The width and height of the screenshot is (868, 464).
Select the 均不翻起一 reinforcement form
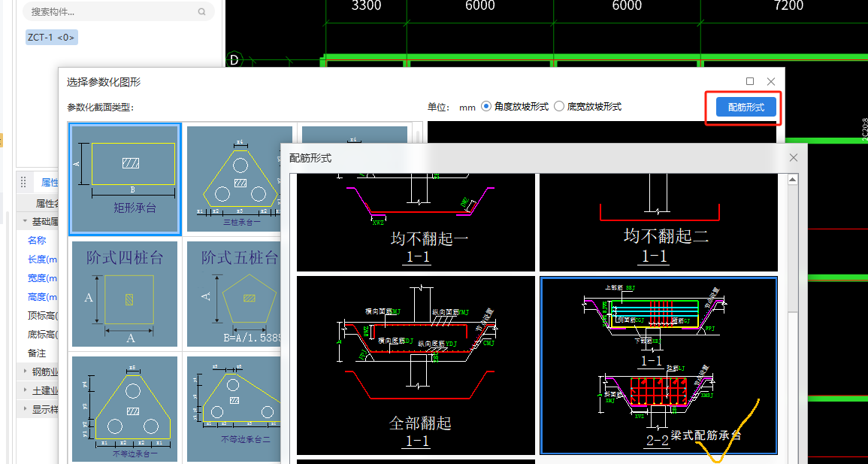pos(416,223)
